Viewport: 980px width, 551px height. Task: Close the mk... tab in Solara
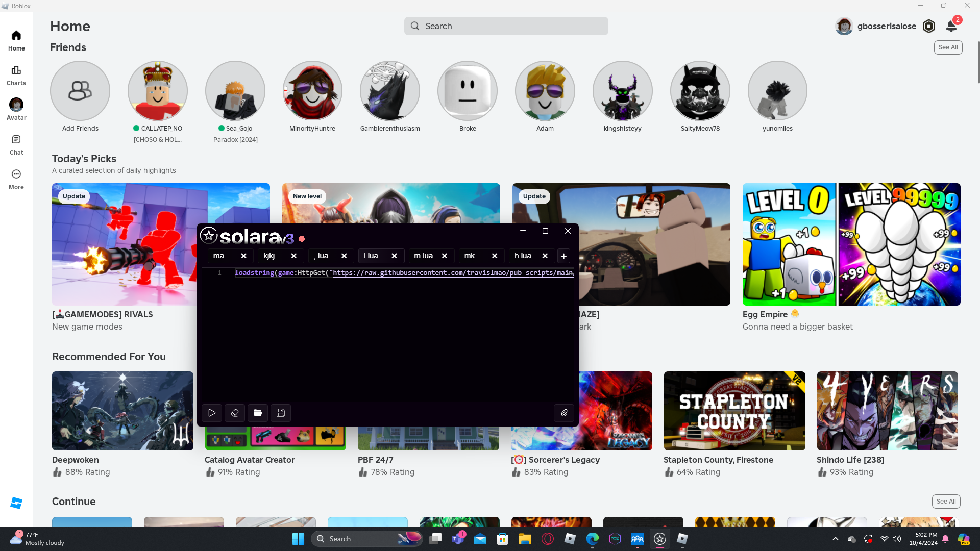[x=495, y=256]
